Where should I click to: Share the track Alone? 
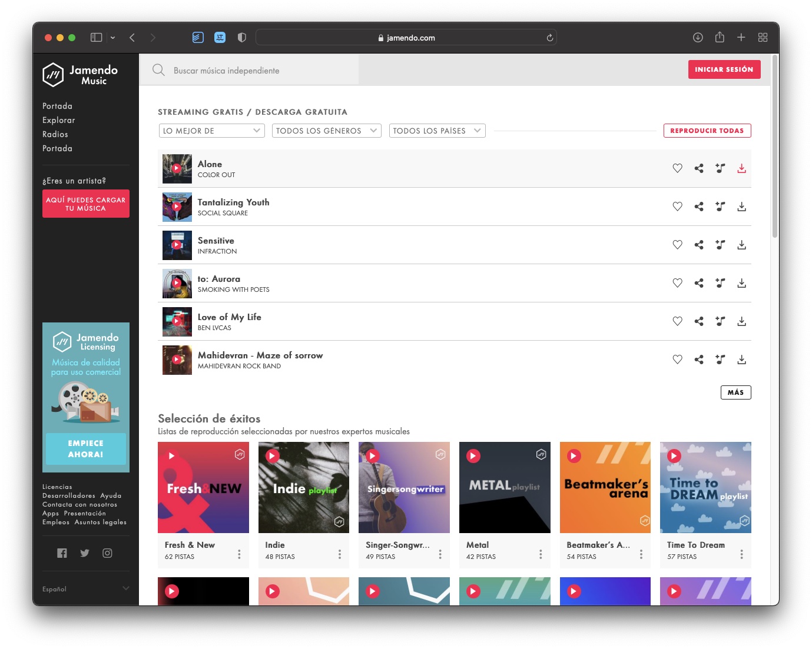tap(699, 168)
